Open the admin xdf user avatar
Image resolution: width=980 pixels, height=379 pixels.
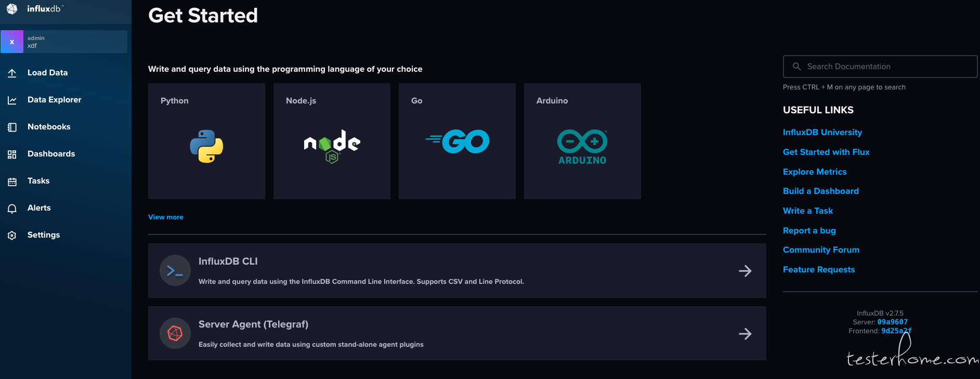coord(12,42)
